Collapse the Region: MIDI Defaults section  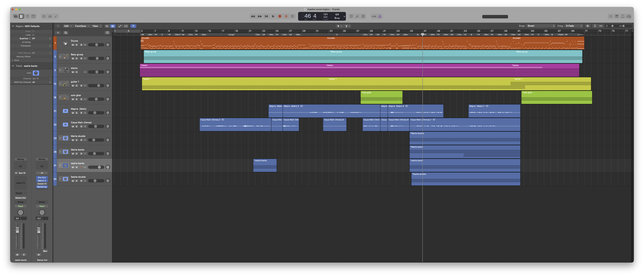[x=13, y=26]
